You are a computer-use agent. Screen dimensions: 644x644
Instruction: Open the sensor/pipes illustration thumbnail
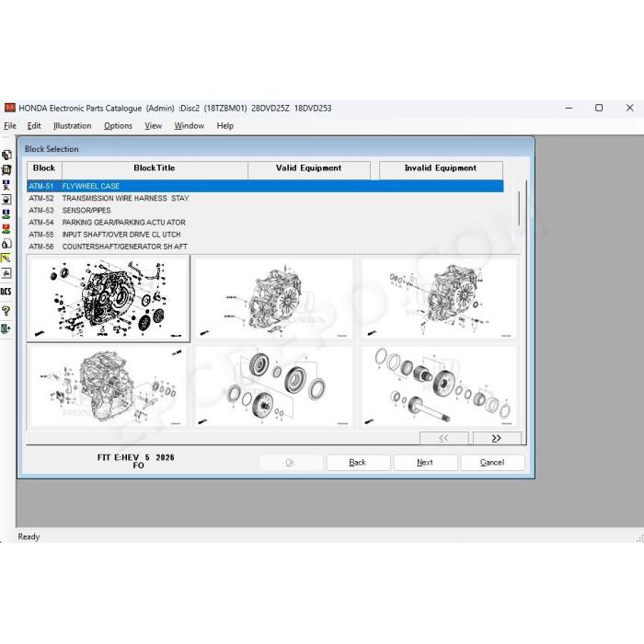tap(439, 299)
